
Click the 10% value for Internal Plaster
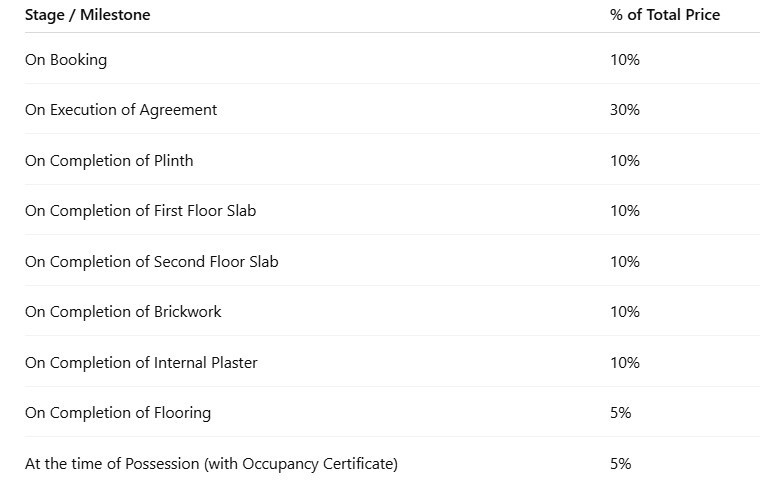[624, 363]
